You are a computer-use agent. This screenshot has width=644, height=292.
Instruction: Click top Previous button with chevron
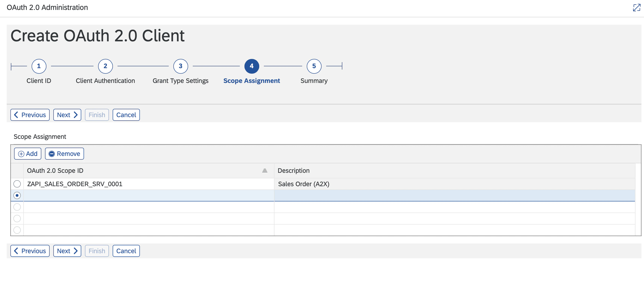coord(30,115)
